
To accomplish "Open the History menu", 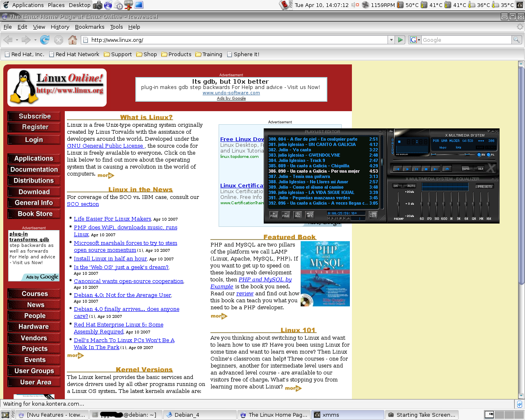I will click(60, 27).
